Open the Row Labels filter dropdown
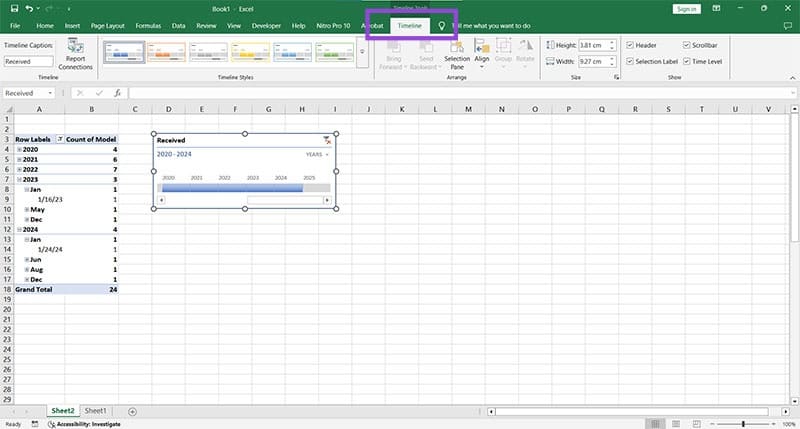Screen dimensions: 800x429 point(59,139)
